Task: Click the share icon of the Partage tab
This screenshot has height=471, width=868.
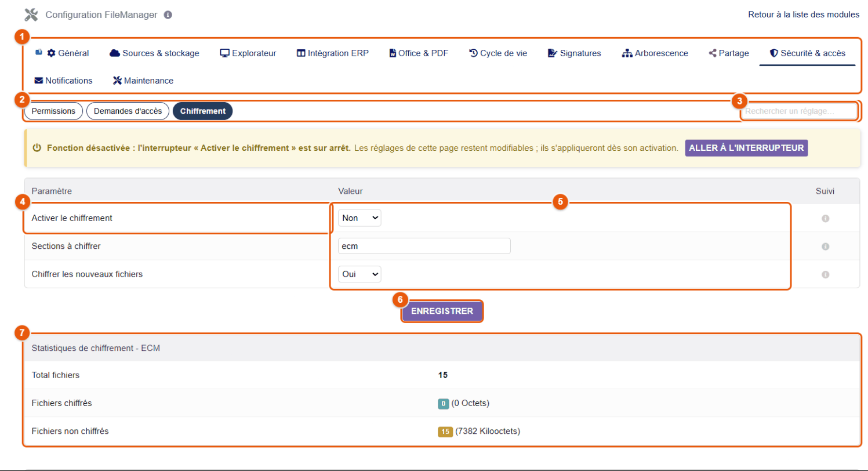Action: coord(713,53)
